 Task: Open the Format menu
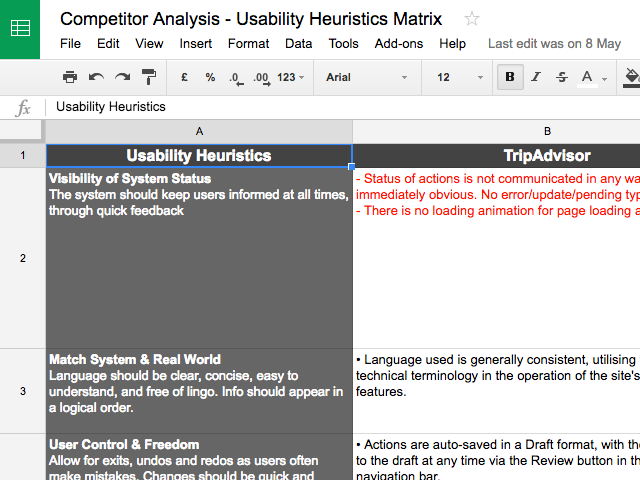248,43
